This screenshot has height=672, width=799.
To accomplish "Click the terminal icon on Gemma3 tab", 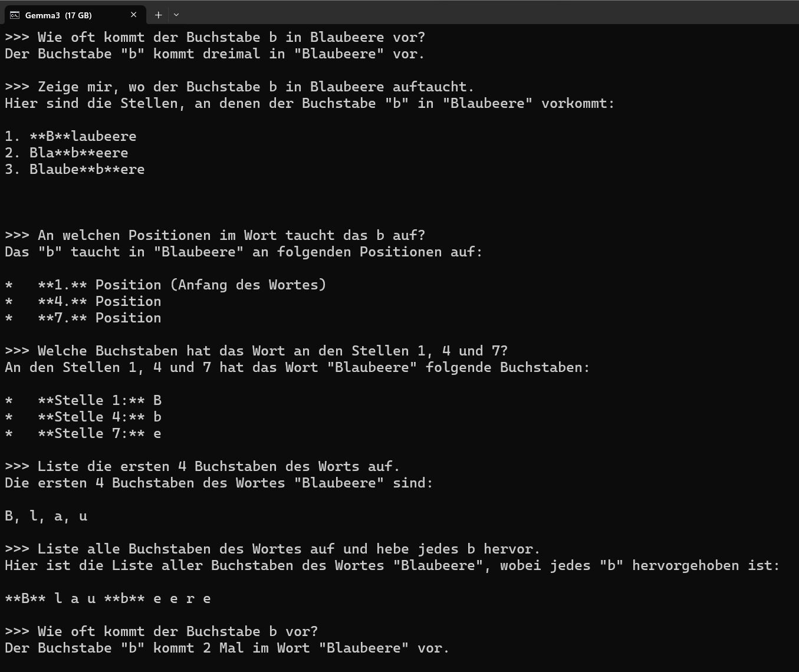I will (15, 15).
